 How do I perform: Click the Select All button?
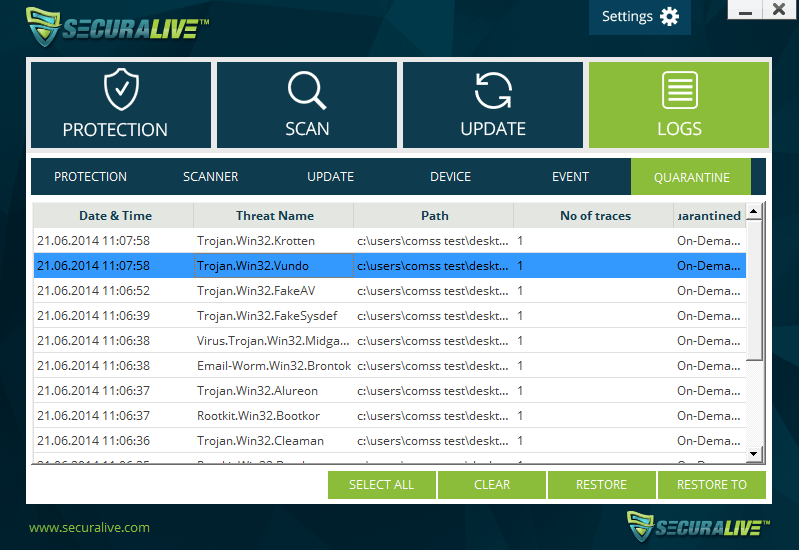click(x=382, y=485)
